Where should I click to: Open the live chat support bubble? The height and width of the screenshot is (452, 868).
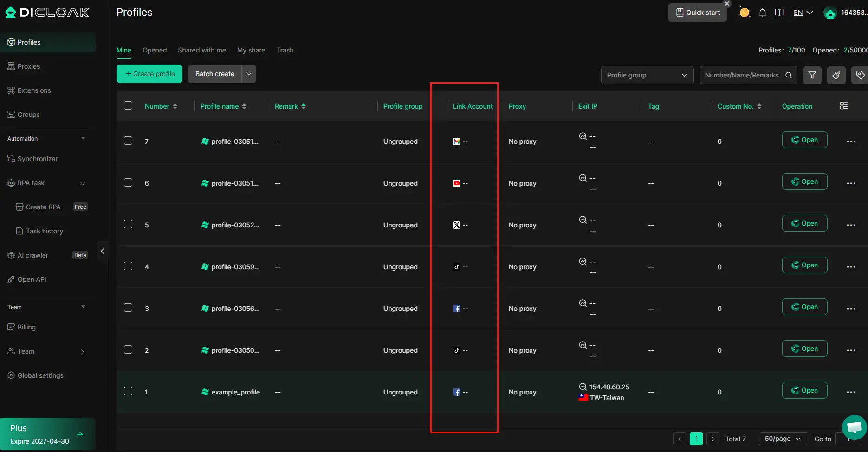tap(854, 427)
